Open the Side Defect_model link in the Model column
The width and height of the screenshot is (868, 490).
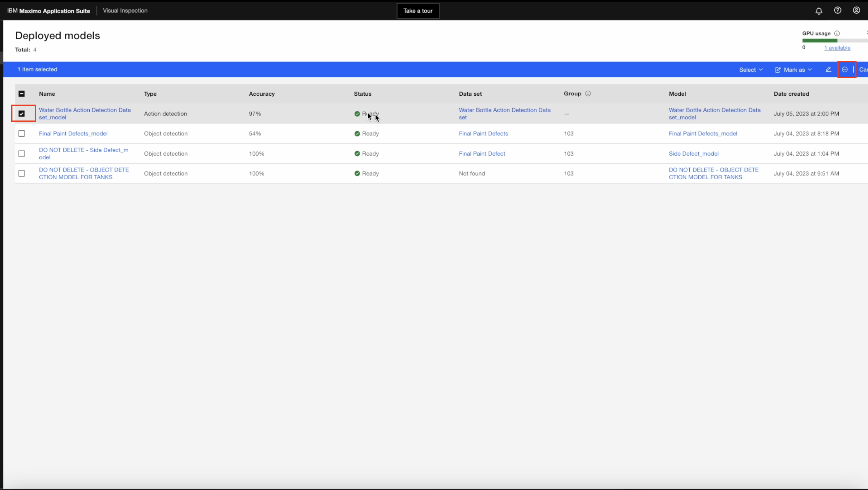tap(693, 154)
